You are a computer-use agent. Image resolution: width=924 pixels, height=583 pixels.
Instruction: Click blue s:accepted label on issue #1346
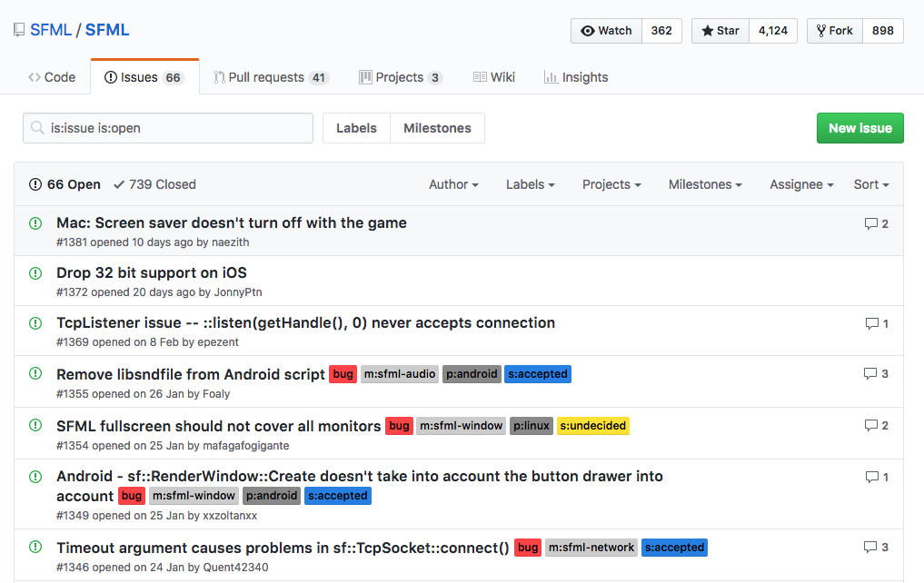click(x=674, y=548)
